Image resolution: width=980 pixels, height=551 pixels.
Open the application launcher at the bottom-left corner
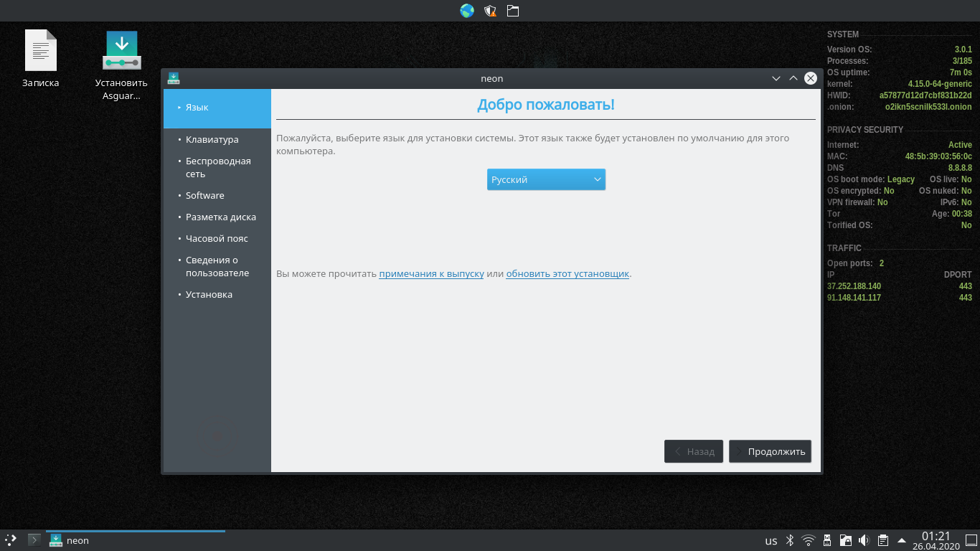(x=11, y=540)
